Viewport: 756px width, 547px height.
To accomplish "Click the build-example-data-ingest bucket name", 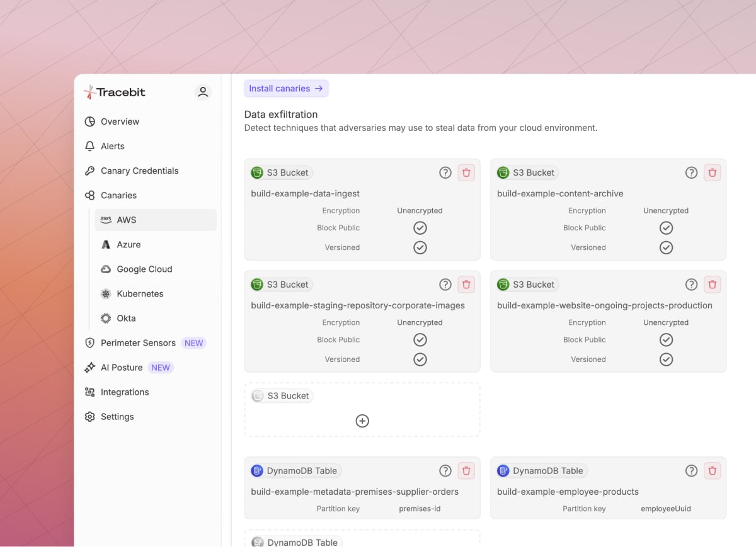I will pyautogui.click(x=306, y=193).
